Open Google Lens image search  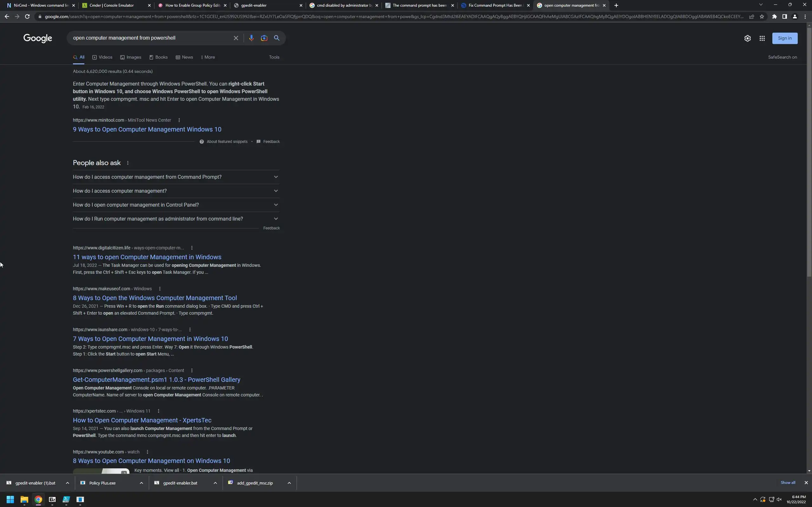point(264,38)
